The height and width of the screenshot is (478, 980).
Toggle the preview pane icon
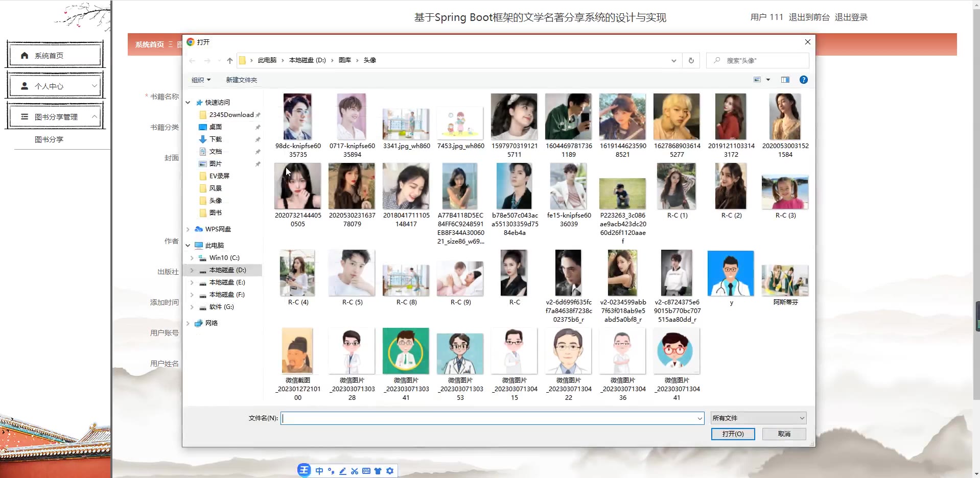[785, 80]
